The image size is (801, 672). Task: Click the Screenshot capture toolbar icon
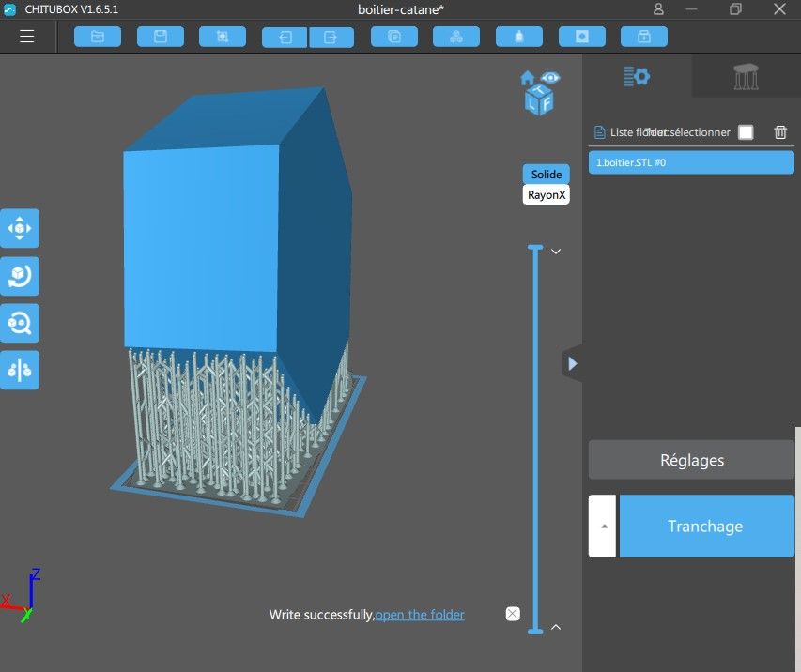(223, 37)
